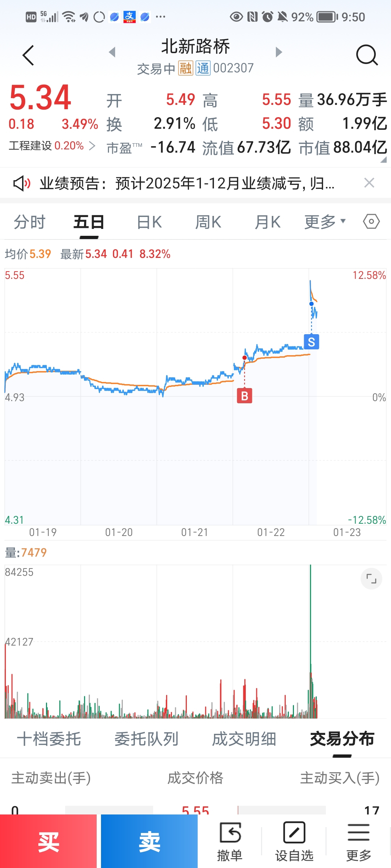Expand the 更多 chart period dropdown

coord(325,222)
